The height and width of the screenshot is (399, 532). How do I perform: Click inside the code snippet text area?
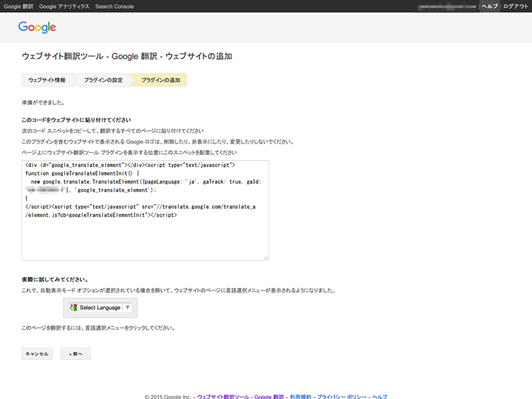[x=145, y=210]
